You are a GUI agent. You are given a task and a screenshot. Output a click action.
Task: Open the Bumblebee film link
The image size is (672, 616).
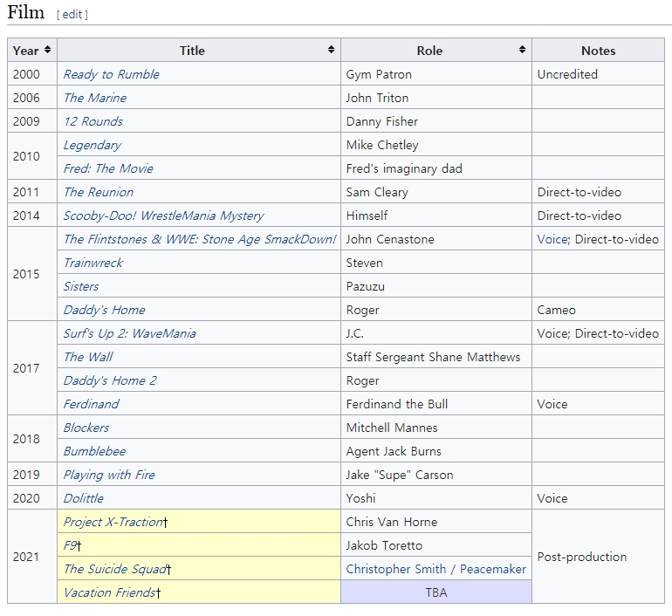[x=95, y=451]
